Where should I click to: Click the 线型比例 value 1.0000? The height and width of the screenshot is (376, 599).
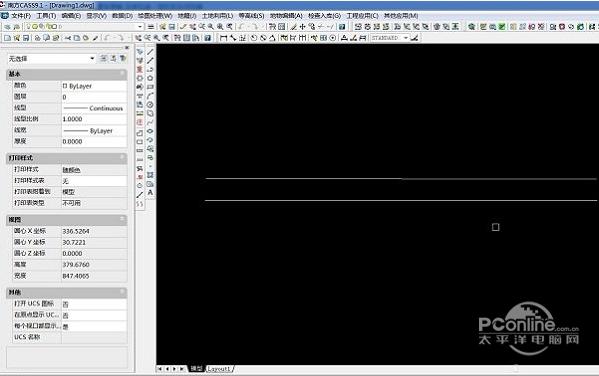coord(94,119)
